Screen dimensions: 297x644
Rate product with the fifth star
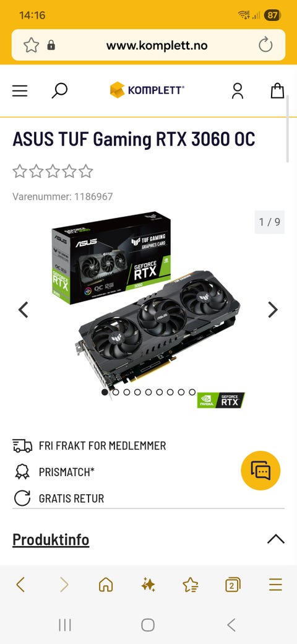[86, 171]
